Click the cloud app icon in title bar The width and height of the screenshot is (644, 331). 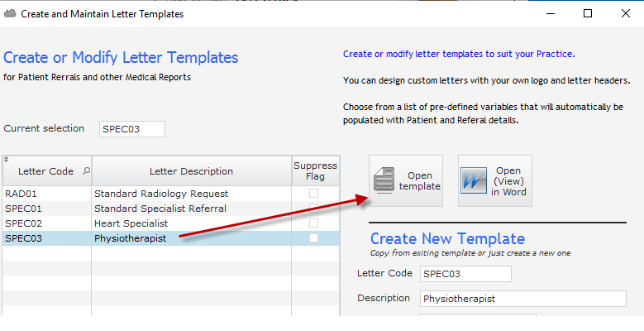click(10, 13)
